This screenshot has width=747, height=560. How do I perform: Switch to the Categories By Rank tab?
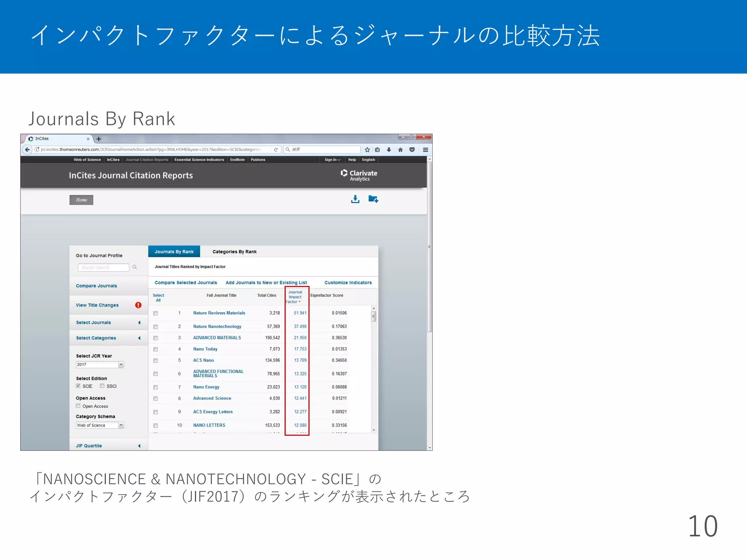click(x=235, y=252)
